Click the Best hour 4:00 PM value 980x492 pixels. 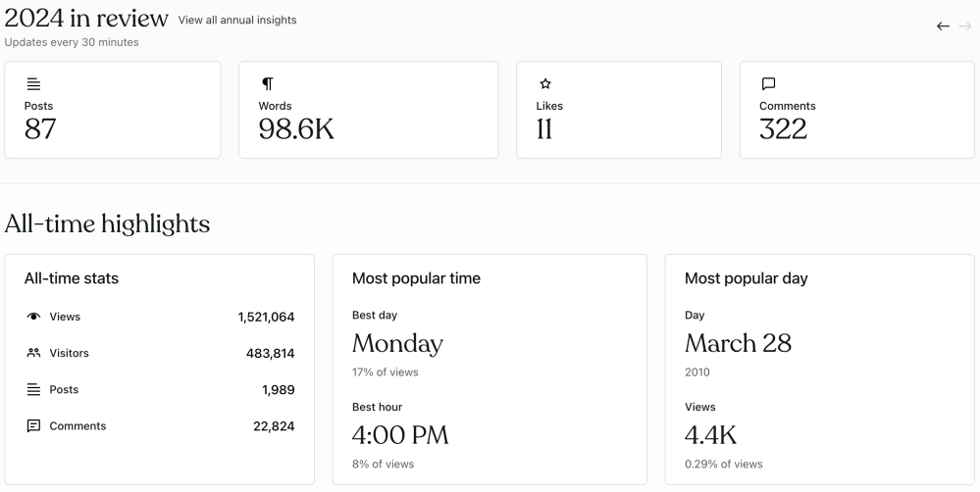(x=400, y=435)
